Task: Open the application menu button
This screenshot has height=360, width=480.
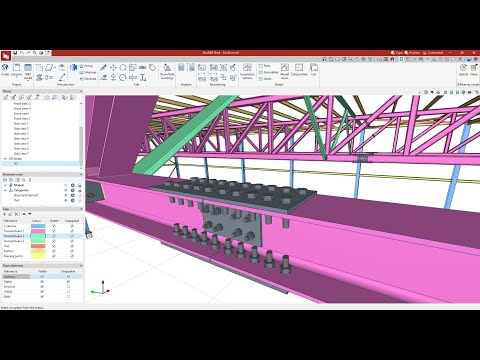Action: [5, 56]
